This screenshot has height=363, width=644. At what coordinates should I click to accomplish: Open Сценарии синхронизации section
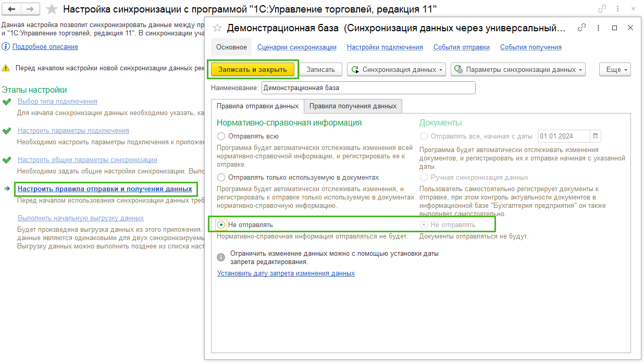(297, 47)
